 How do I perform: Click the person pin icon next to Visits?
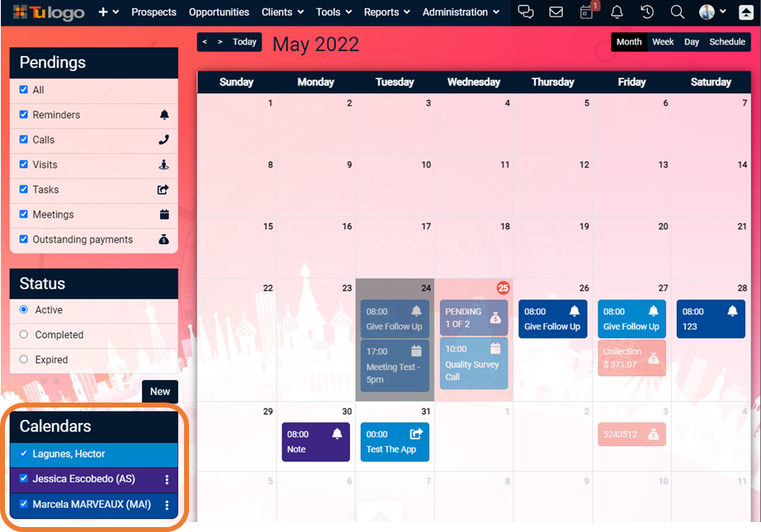(x=164, y=165)
